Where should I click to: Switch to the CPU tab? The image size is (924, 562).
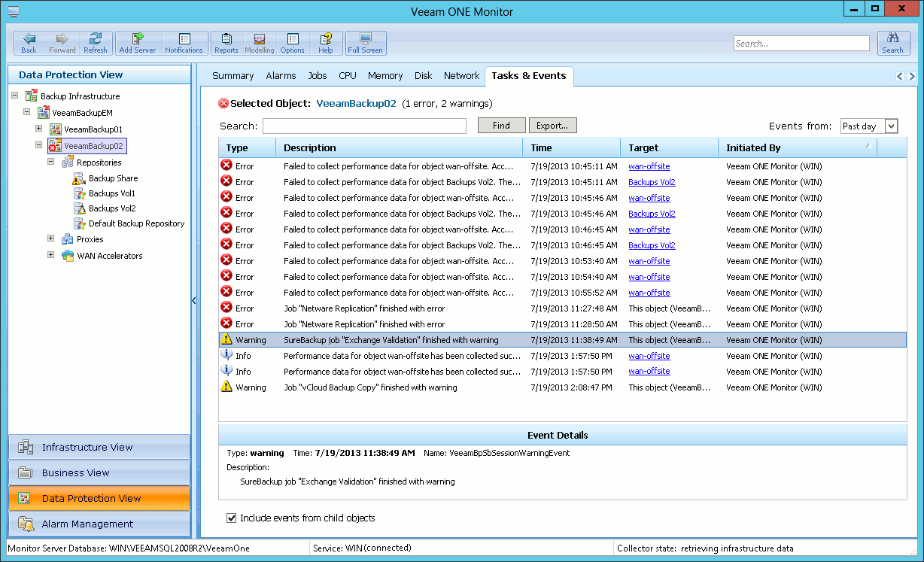[x=348, y=76]
